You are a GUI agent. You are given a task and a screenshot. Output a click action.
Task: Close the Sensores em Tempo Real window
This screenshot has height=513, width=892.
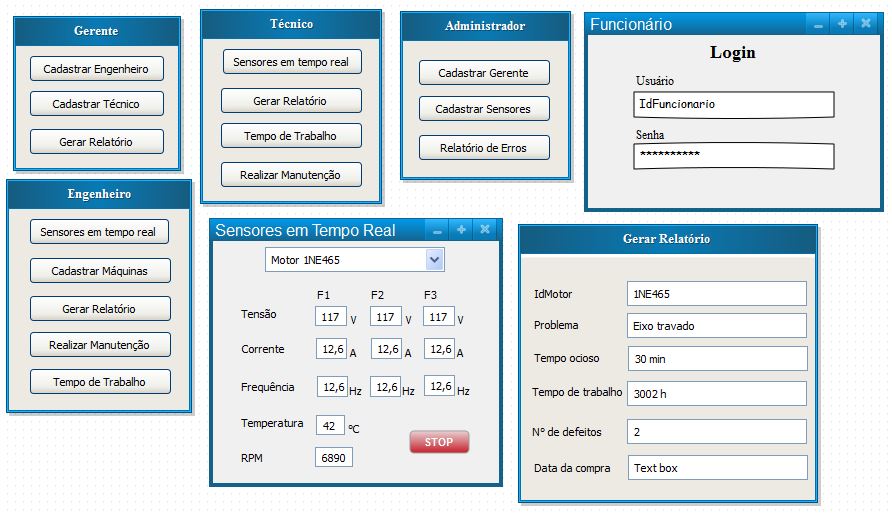point(485,230)
